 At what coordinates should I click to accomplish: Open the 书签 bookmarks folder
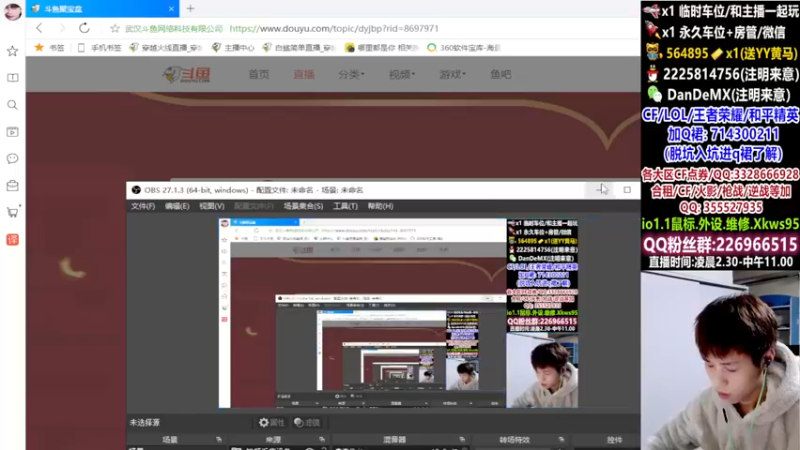pyautogui.click(x=49, y=47)
